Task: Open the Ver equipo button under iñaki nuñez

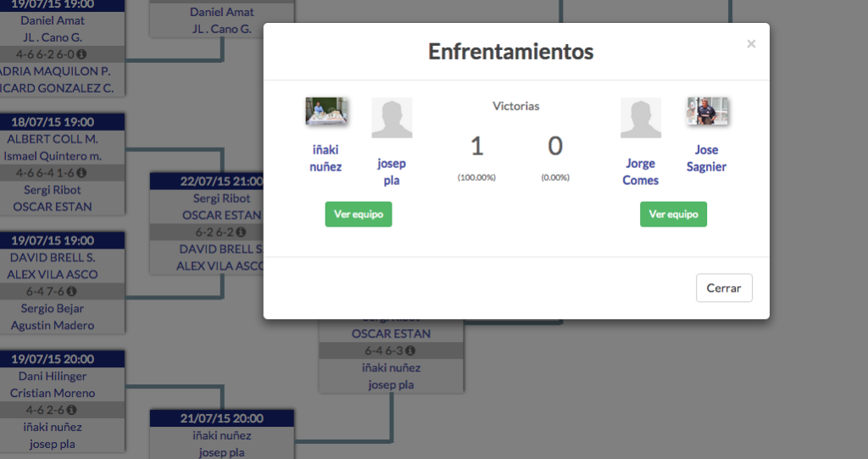Action: point(359,214)
